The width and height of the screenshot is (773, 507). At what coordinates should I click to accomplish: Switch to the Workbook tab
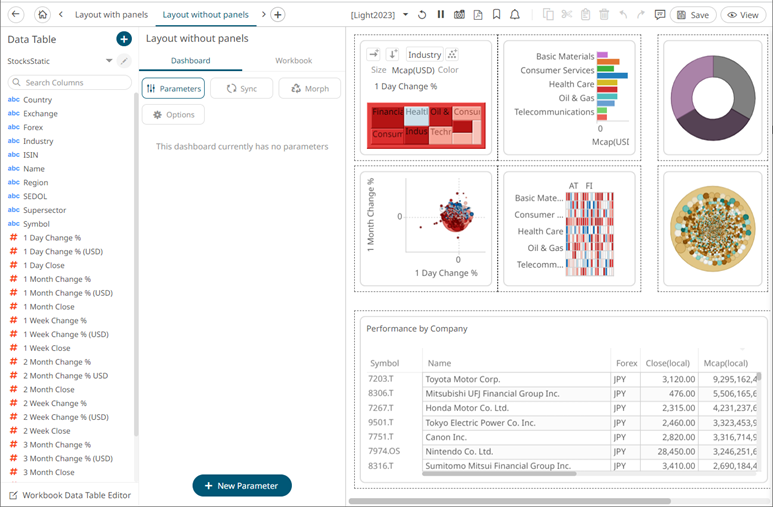293,61
